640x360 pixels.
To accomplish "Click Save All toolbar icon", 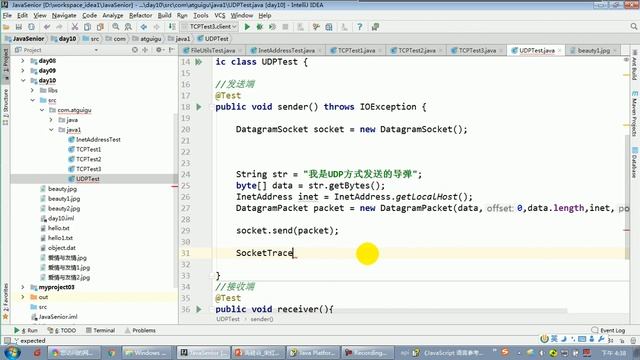I will pyautogui.click(x=18, y=27).
